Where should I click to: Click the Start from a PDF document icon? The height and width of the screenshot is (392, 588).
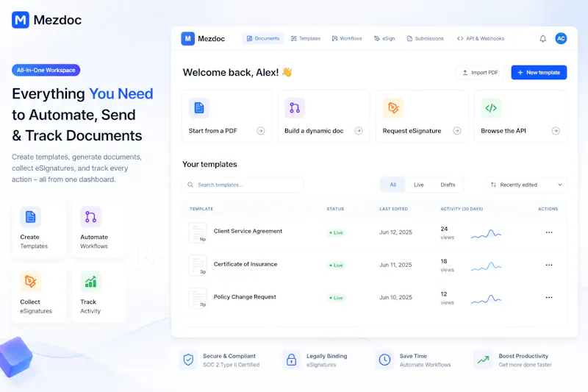point(199,108)
